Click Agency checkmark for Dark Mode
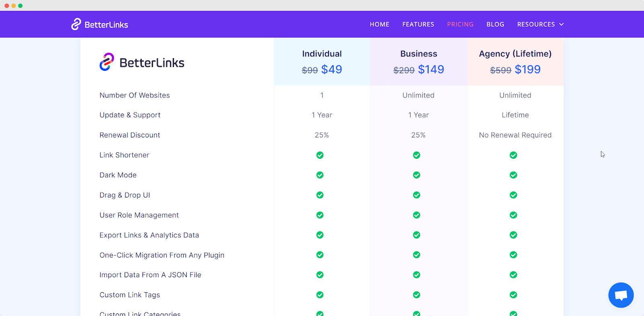 (514, 175)
